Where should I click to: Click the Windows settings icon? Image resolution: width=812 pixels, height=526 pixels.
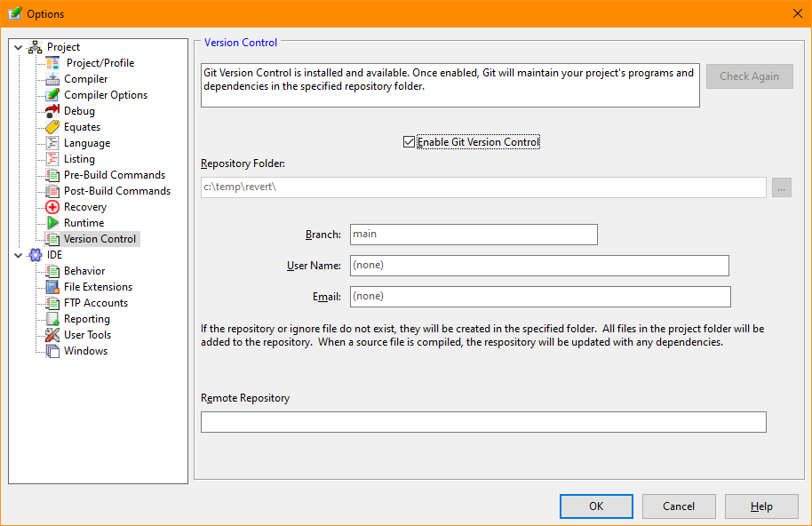tap(52, 351)
